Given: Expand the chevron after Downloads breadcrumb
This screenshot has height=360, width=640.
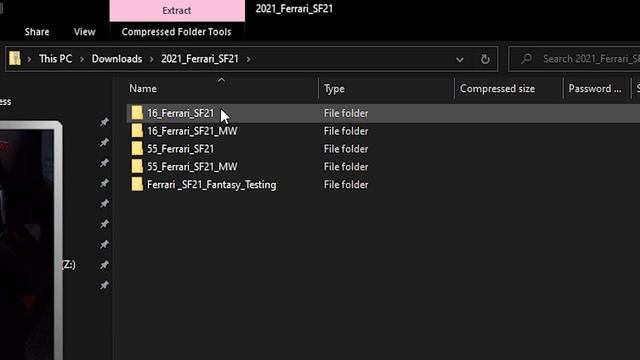Looking at the screenshot, I should [x=151, y=59].
